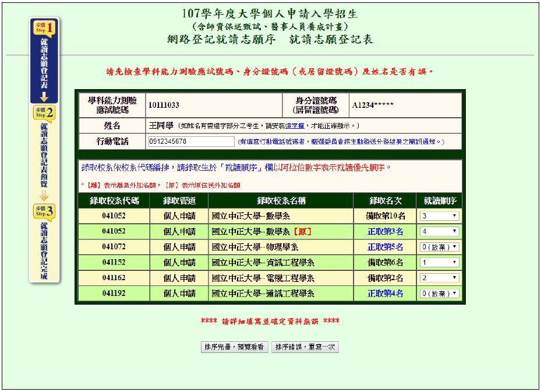Click the rank 正取第5名

pyautogui.click(x=386, y=247)
